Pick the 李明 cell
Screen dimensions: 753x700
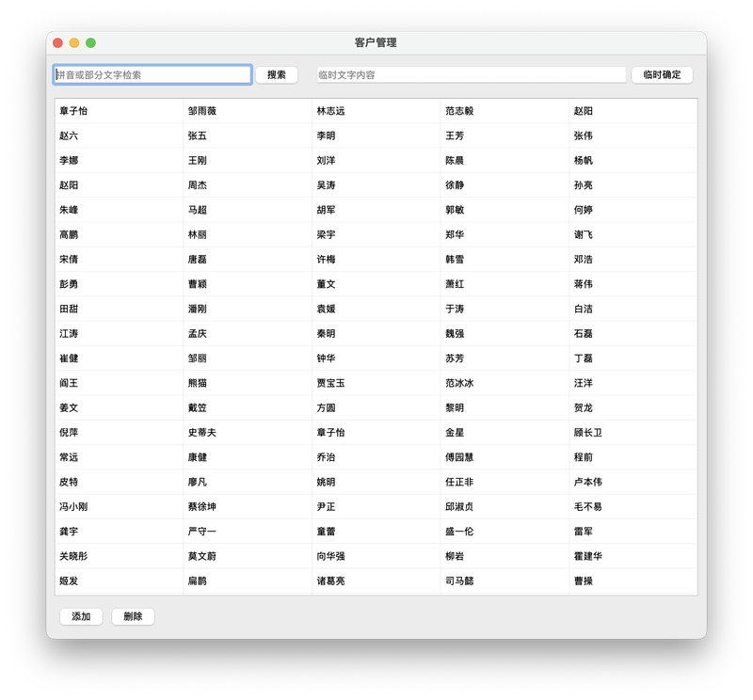[376, 135]
